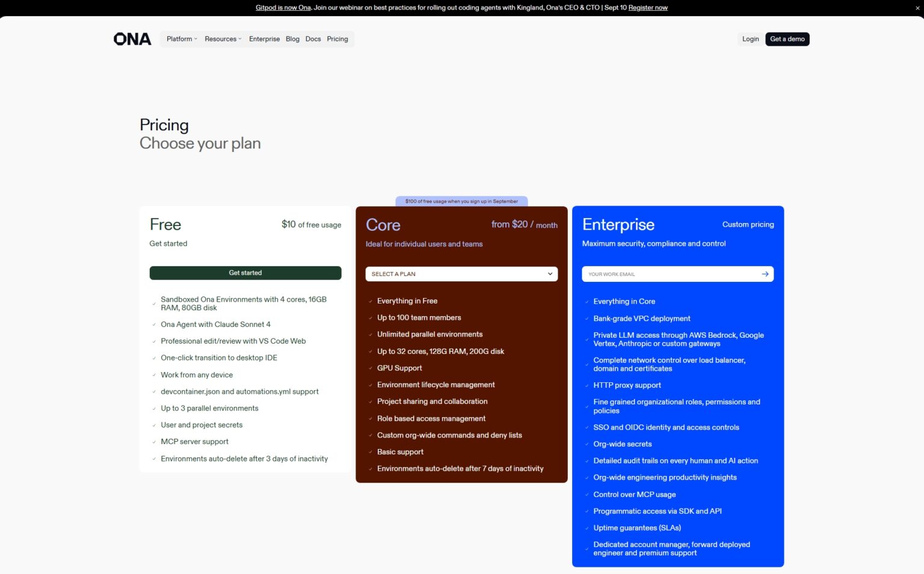Image resolution: width=924 pixels, height=574 pixels.
Task: Click the Get started link under Free heading
Action: click(x=168, y=243)
